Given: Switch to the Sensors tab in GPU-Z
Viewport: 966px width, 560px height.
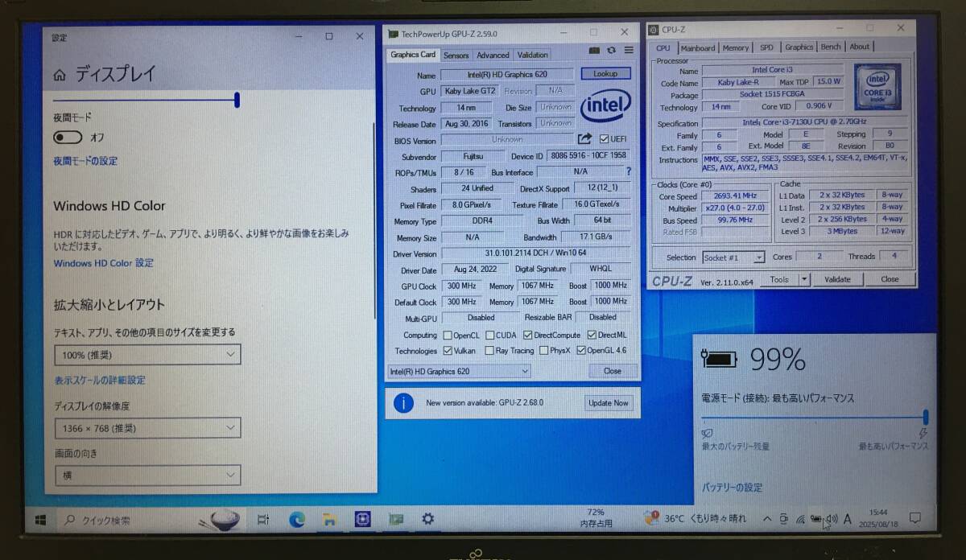Looking at the screenshot, I should (456, 56).
